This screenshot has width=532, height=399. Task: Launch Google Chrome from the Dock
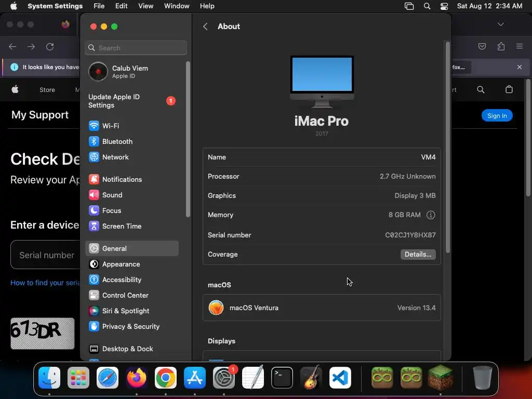tap(166, 378)
